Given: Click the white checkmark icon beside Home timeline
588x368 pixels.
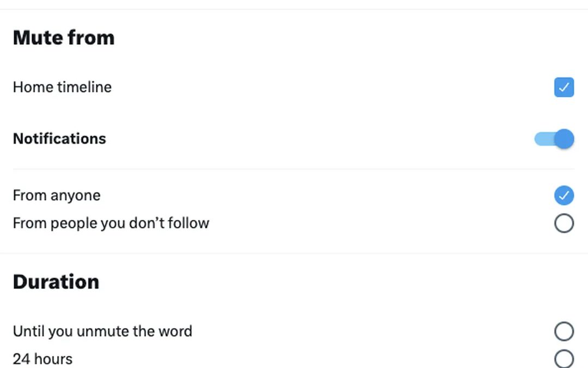Looking at the screenshot, I should click(x=564, y=87).
